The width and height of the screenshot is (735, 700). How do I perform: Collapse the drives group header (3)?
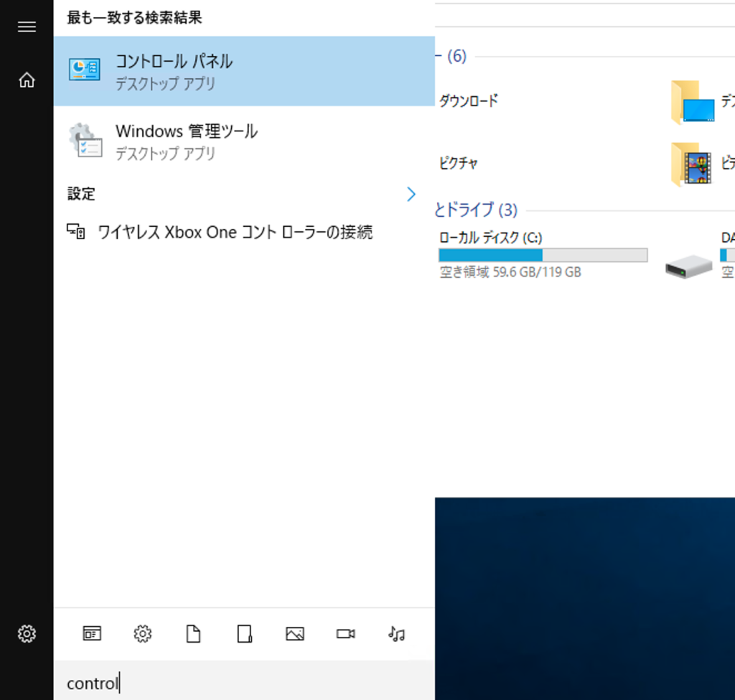476,210
